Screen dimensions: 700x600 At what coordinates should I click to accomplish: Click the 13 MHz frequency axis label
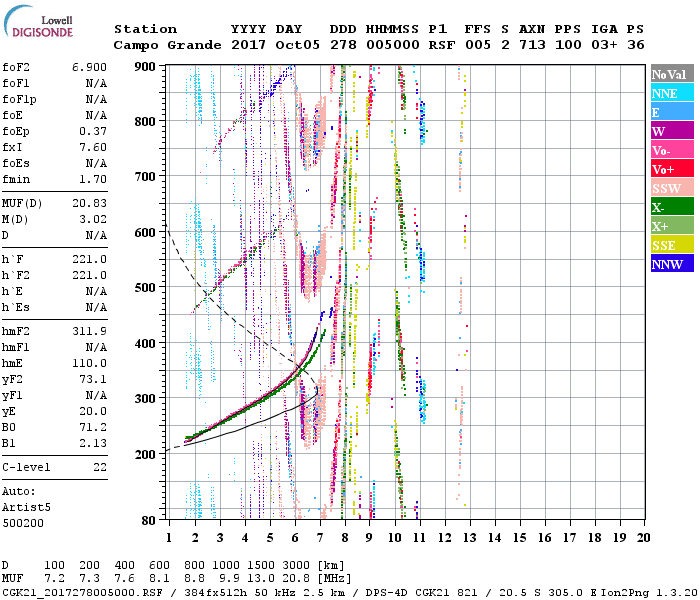point(469,538)
